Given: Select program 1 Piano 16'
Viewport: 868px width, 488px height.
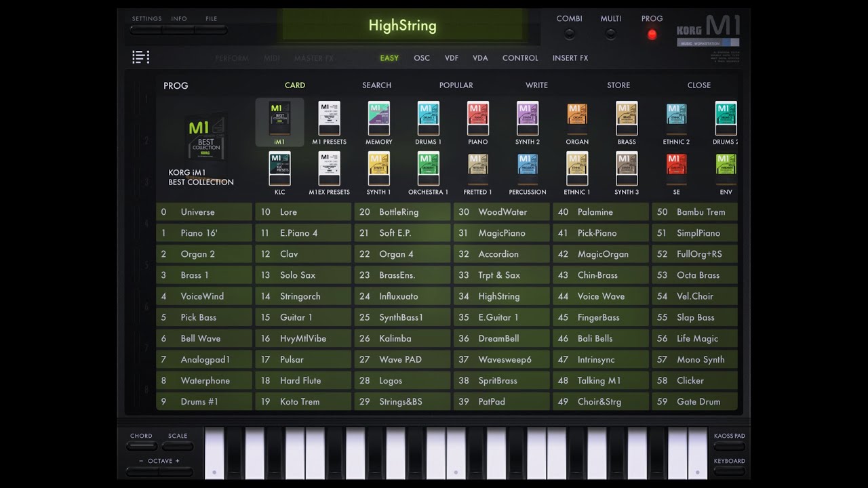Looking at the screenshot, I should [204, 233].
